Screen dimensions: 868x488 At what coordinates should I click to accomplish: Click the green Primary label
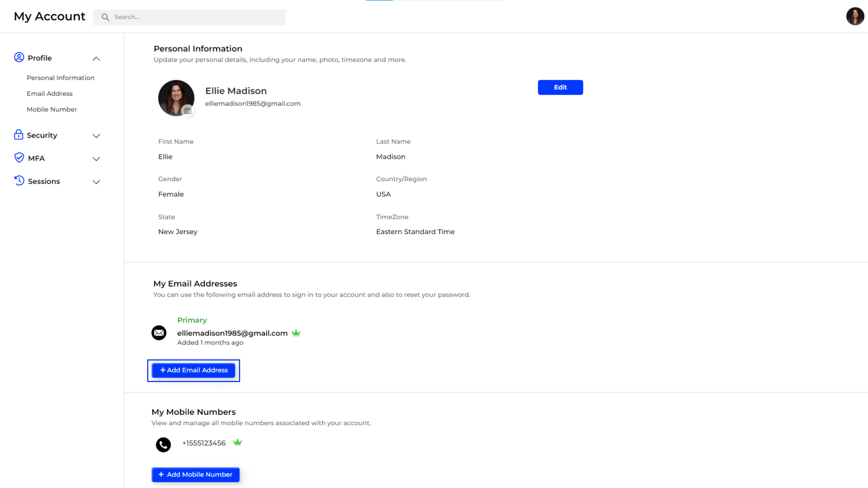click(x=192, y=320)
